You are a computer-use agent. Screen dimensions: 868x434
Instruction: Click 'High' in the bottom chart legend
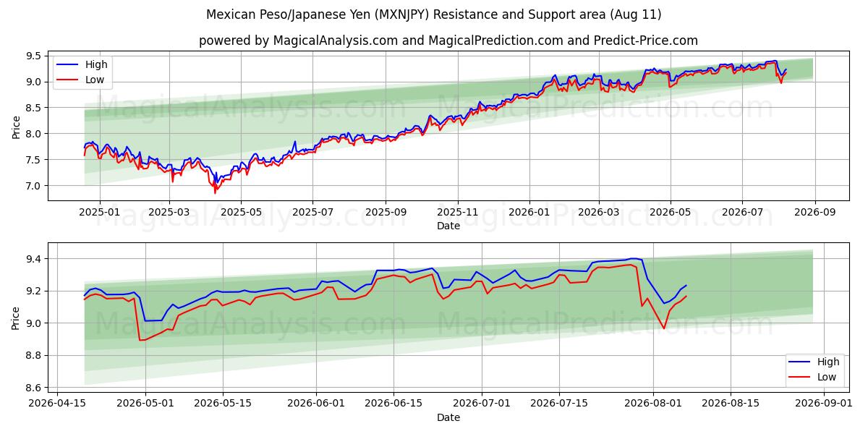(x=828, y=362)
